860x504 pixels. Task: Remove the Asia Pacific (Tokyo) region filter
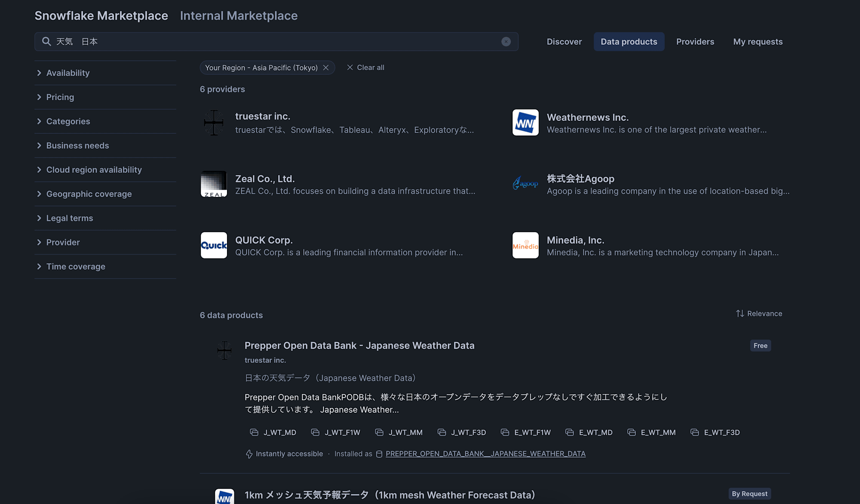tap(326, 68)
